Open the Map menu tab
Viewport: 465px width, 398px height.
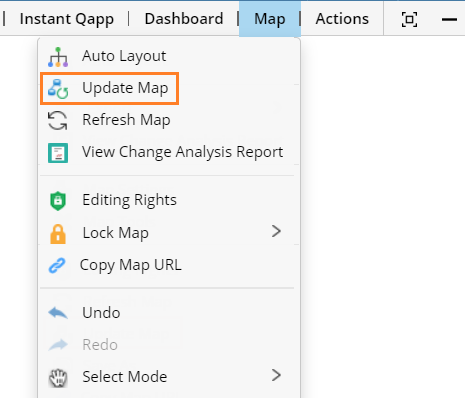point(270,19)
